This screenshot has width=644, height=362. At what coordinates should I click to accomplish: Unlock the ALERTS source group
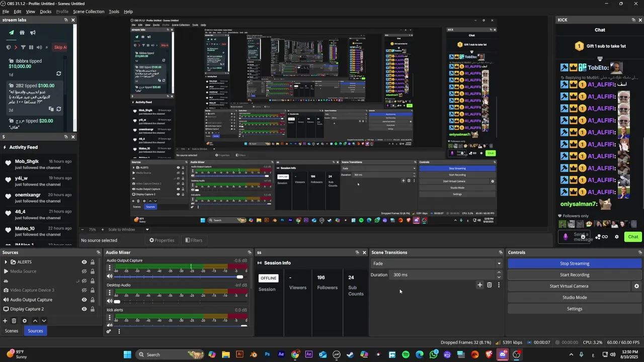pyautogui.click(x=93, y=262)
